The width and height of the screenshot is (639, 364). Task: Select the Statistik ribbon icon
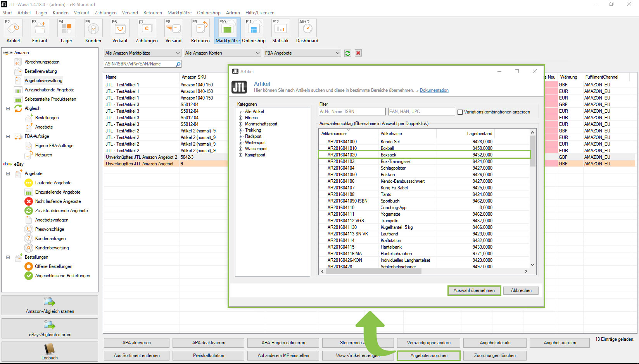coord(280,30)
